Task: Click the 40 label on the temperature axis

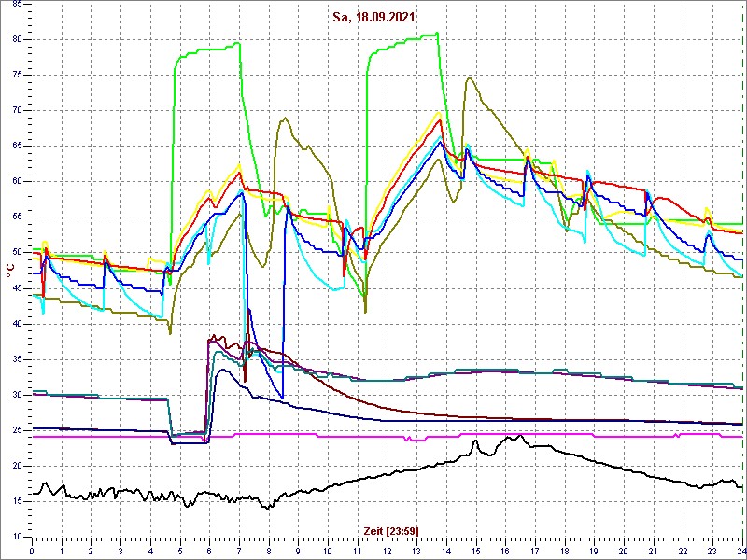Action: [16, 324]
